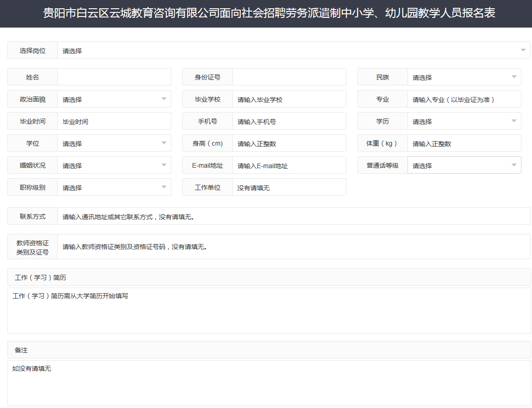532x408 pixels.
Task: Open the 政治面貌 political status dropdown
Action: pyautogui.click(x=114, y=99)
